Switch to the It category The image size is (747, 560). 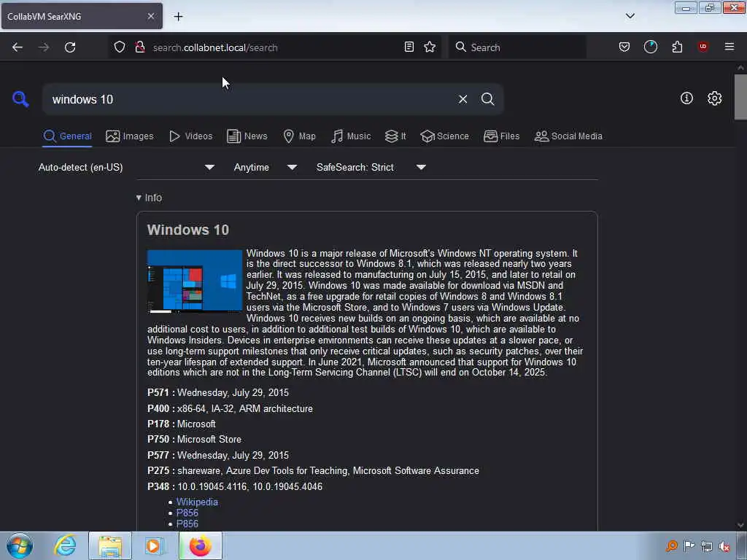[395, 136]
